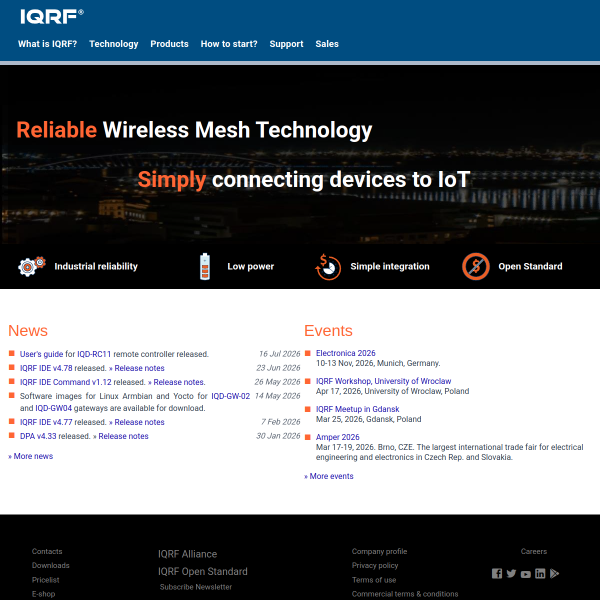The height and width of the screenshot is (600, 600).
Task: Click the Simply connecting devices to IoT tagline
Action: [304, 179]
